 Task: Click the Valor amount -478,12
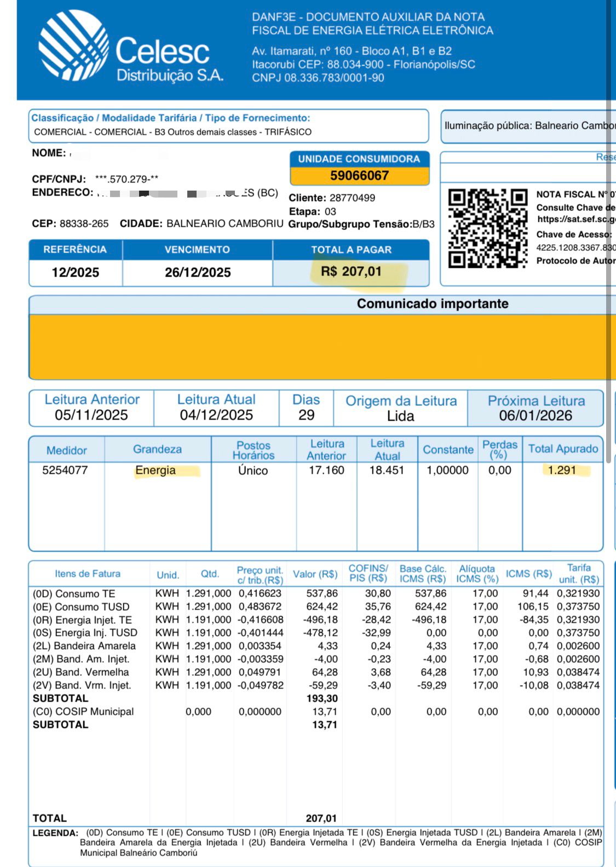point(320,633)
